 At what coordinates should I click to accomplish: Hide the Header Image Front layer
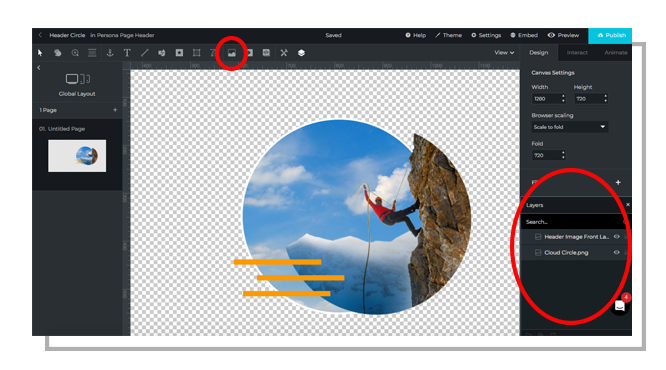[x=616, y=237]
